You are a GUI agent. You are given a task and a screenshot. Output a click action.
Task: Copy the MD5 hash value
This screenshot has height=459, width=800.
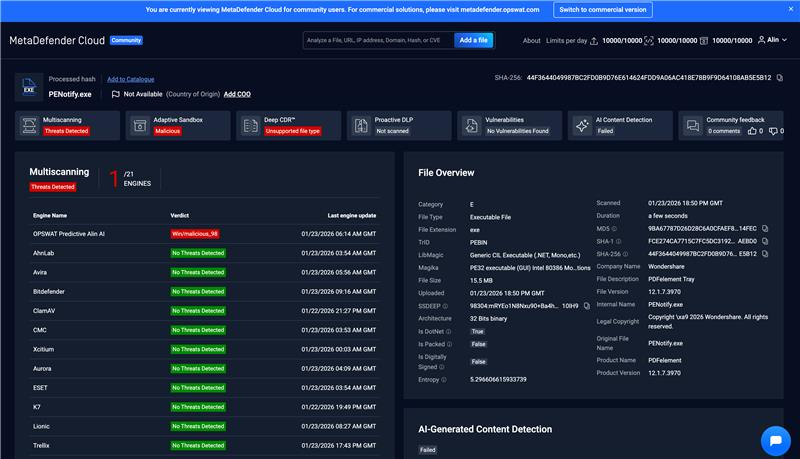tap(765, 228)
